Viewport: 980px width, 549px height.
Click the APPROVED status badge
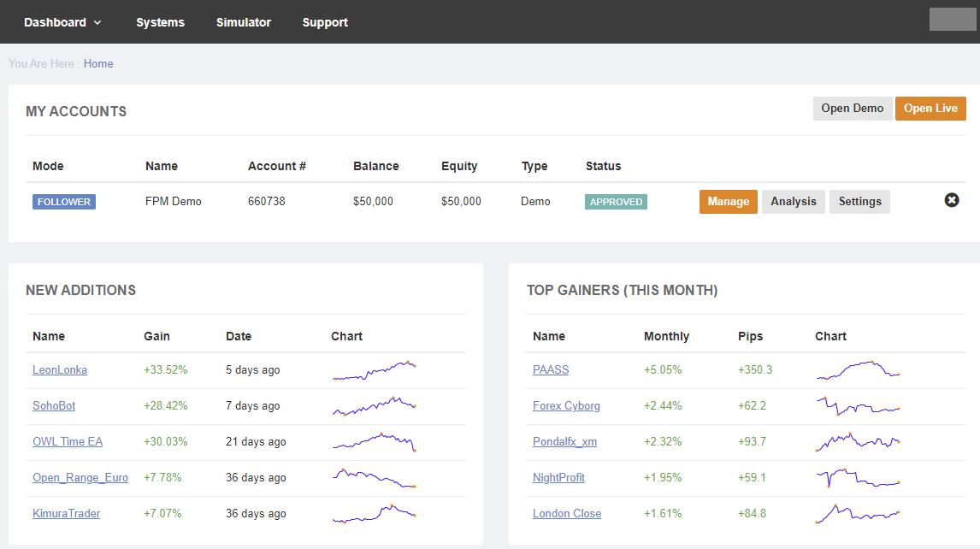point(616,202)
